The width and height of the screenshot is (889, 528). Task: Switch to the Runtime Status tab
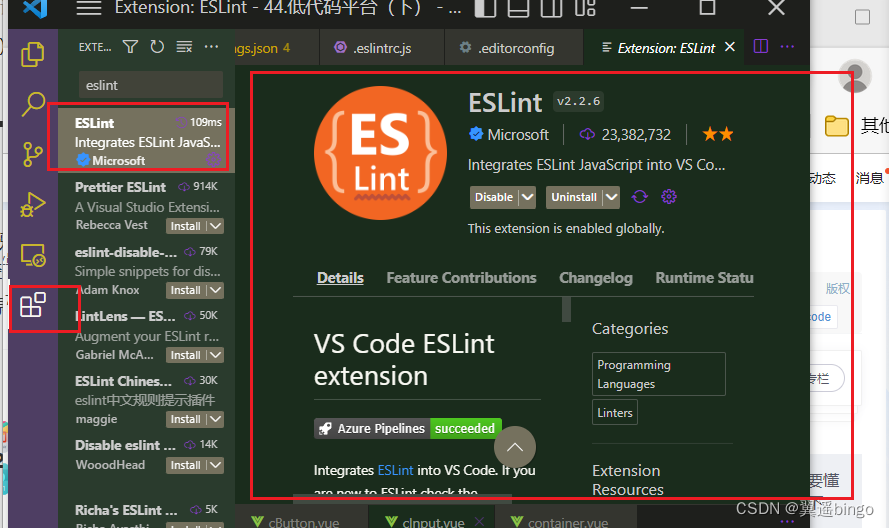point(704,278)
